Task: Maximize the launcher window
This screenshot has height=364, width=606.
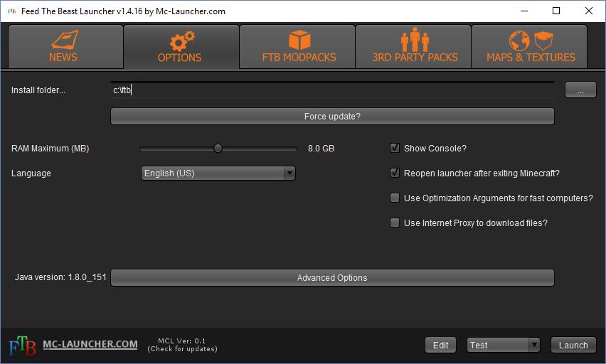Action: (556, 11)
